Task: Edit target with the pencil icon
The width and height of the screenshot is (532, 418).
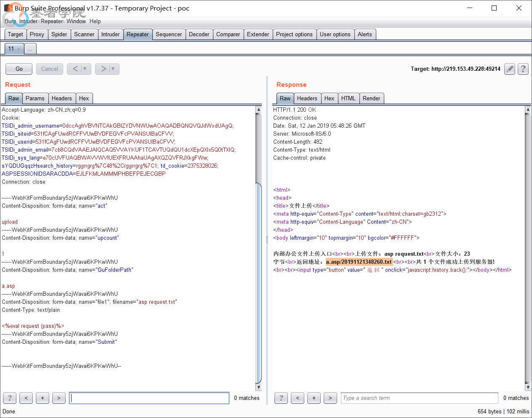Action: click(510, 69)
